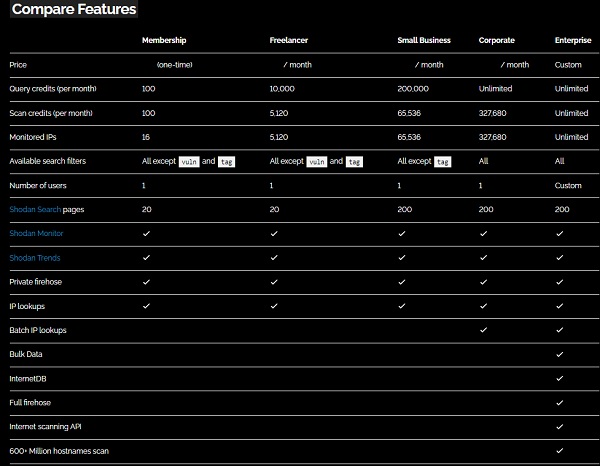Screen dimensions: 600x466
Task: Select the Small Business column header
Action: point(424,40)
